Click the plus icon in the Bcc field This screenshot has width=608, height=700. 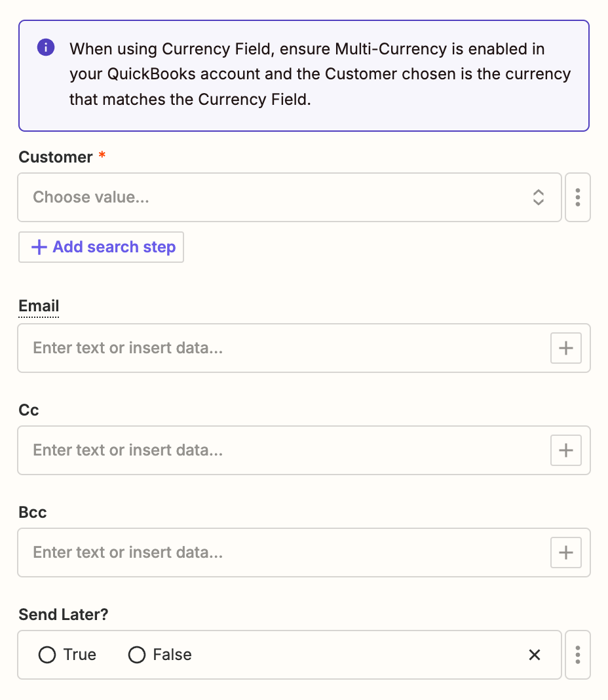click(x=565, y=553)
